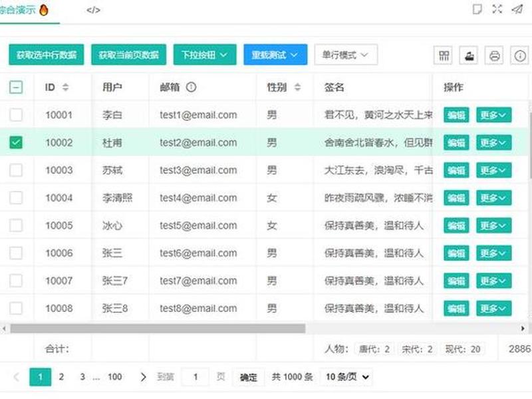Click the 签名 column header

[x=334, y=87]
